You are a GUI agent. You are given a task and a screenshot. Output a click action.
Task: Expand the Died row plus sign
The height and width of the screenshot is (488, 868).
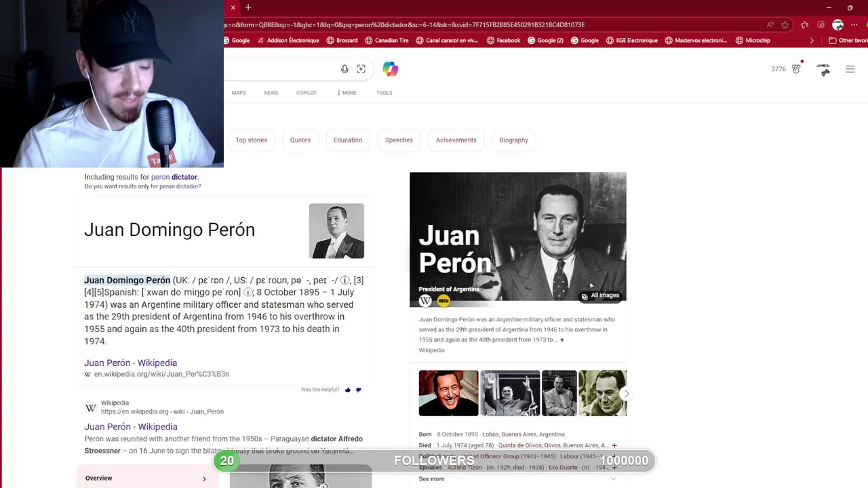614,445
